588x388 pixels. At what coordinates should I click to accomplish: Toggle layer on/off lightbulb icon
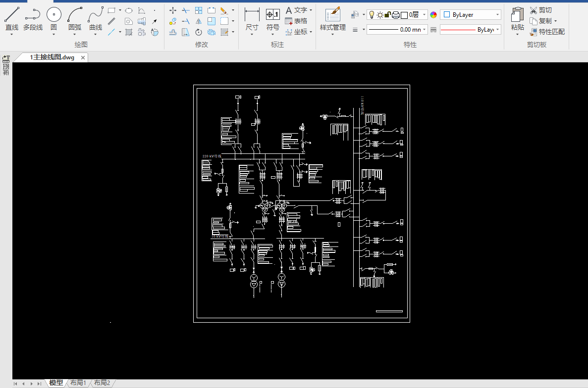click(x=372, y=15)
